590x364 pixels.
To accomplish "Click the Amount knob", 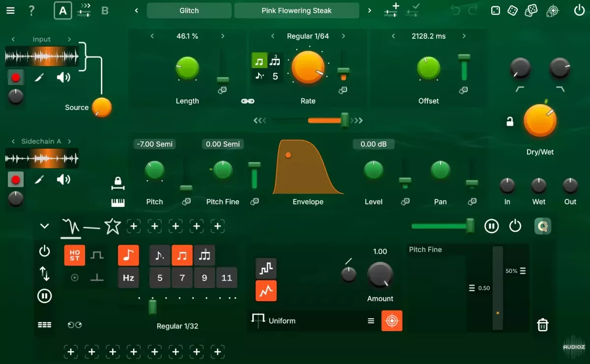I will tap(380, 275).
